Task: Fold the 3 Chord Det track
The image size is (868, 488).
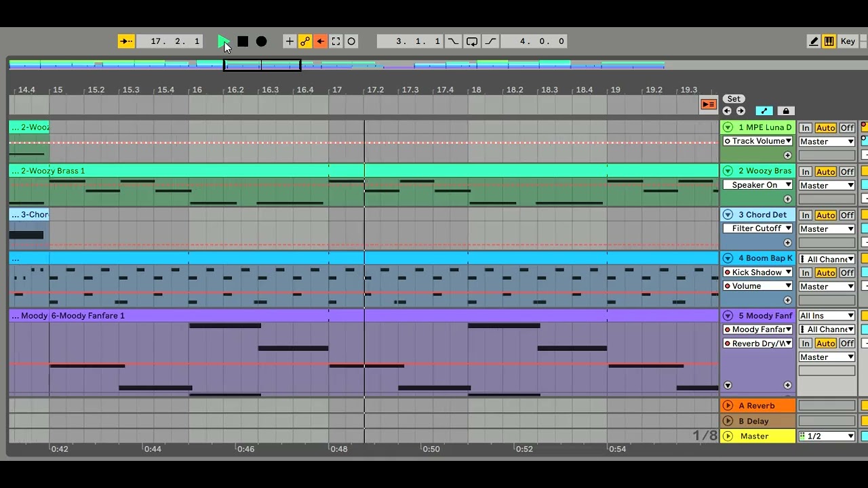Action: (728, 215)
